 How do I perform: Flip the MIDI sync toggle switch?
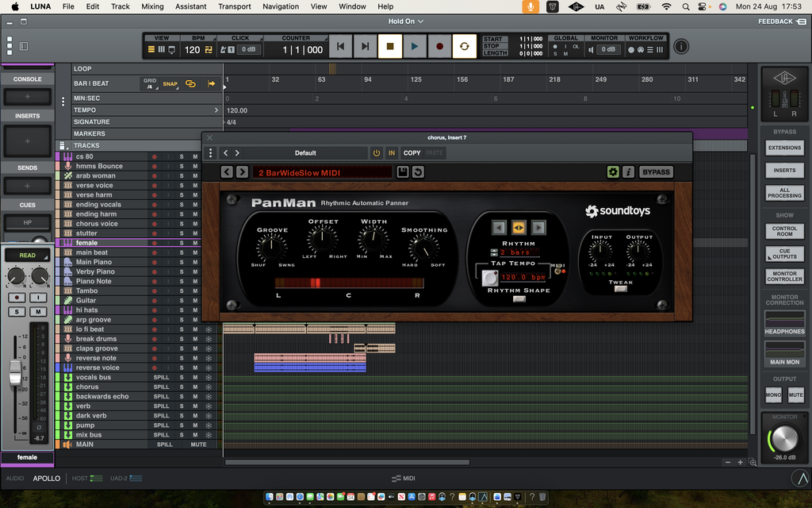558,271
